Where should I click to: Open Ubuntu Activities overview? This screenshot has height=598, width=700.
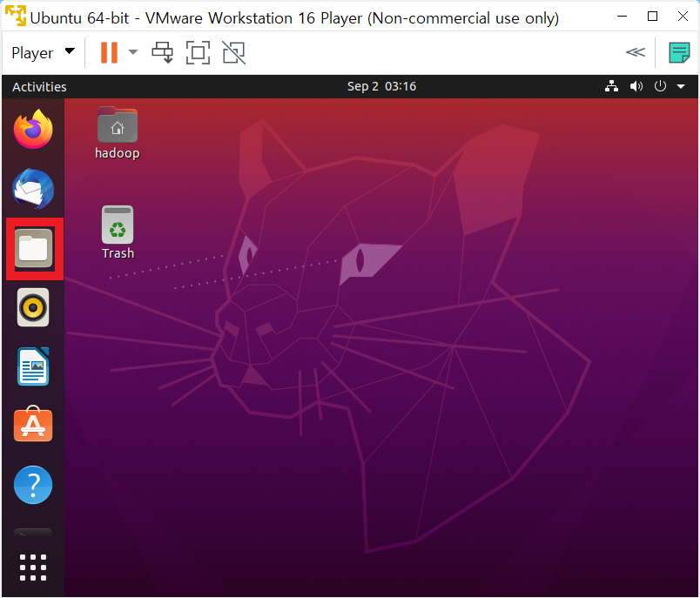click(x=39, y=86)
